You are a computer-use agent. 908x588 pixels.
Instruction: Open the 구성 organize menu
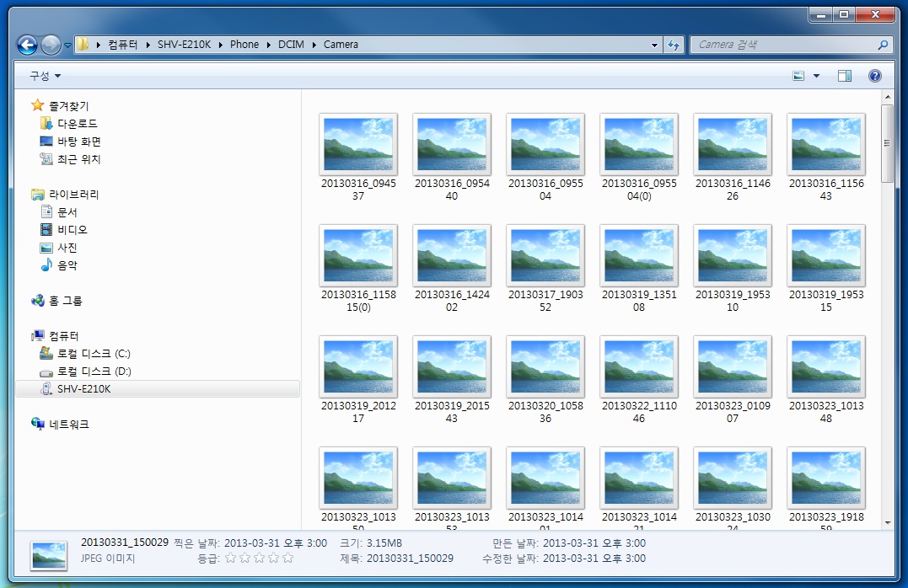46,76
